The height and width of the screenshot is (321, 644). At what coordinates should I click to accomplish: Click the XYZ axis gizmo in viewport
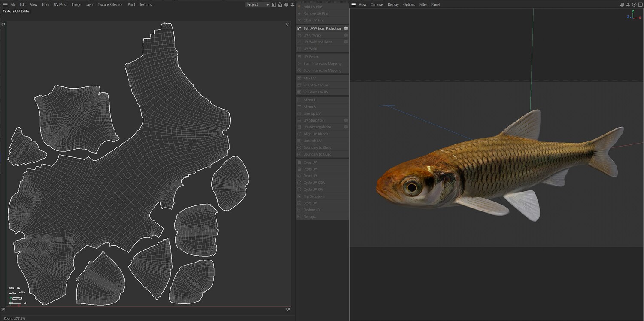point(634,15)
